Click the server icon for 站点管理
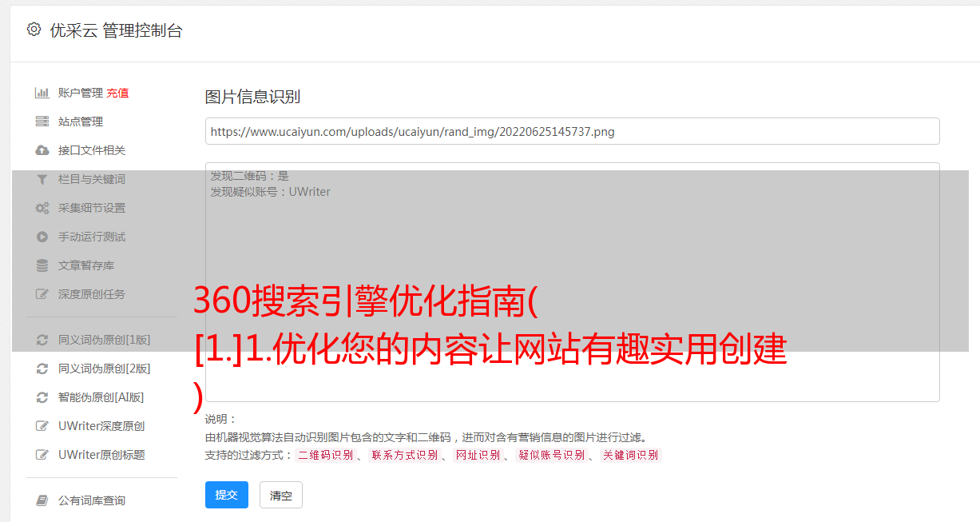The image size is (980, 522). click(42, 122)
